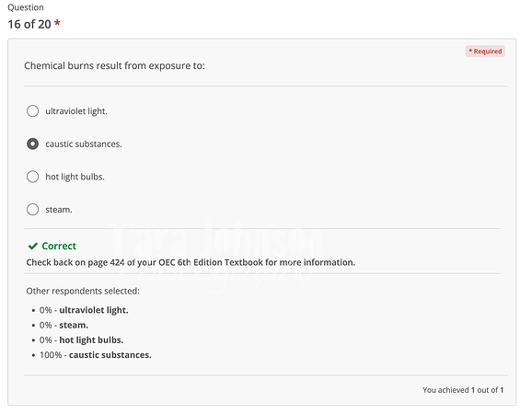This screenshot has height=414, width=532.
Task: Choose the hot light bulbs radio option
Action: (32, 177)
